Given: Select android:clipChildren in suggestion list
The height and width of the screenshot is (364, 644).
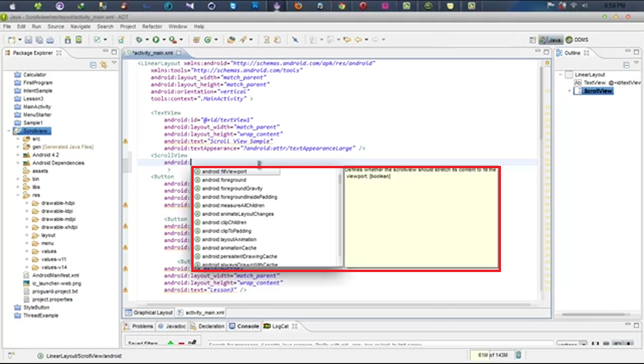Looking at the screenshot, I should click(x=224, y=222).
